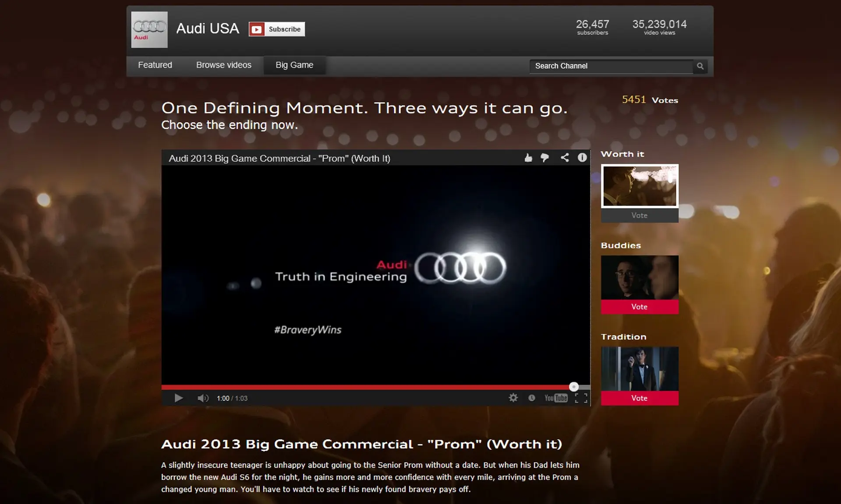
Task: Click the Audi USA channel name
Action: tap(208, 28)
